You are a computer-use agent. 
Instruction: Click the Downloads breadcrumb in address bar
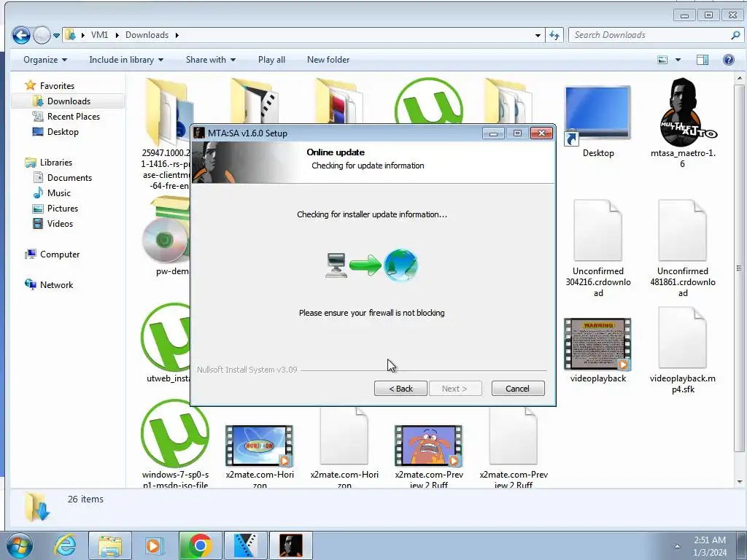click(147, 35)
